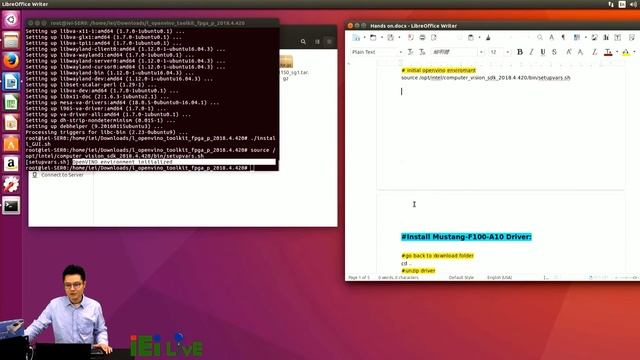Toggle Underline formatting

(x=542, y=52)
